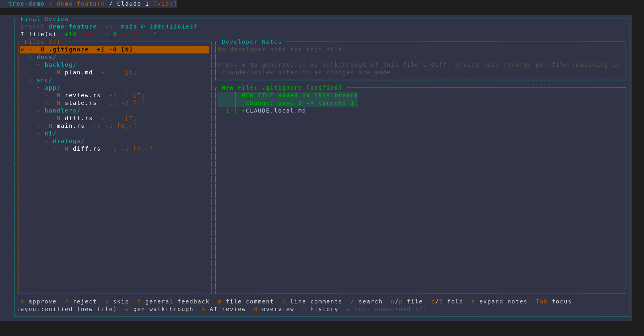Click New File: .gitignore [unified] header
Screen dimensions: 644x336
pos(282,88)
